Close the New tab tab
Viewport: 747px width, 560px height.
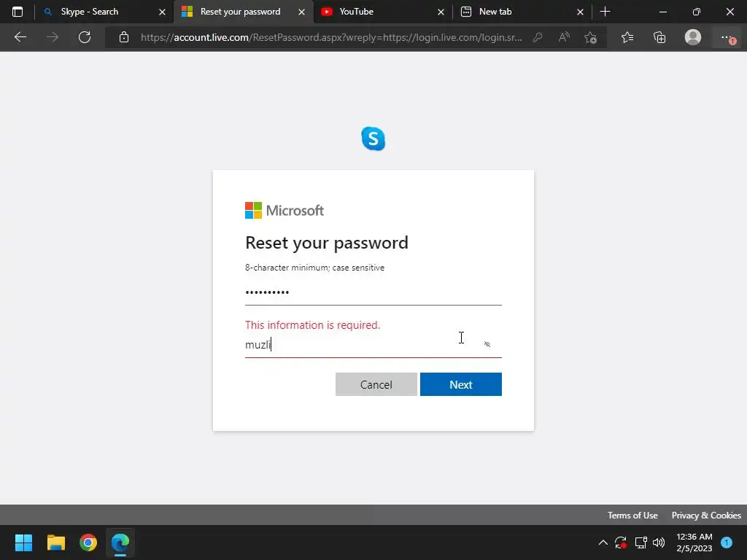click(x=580, y=12)
